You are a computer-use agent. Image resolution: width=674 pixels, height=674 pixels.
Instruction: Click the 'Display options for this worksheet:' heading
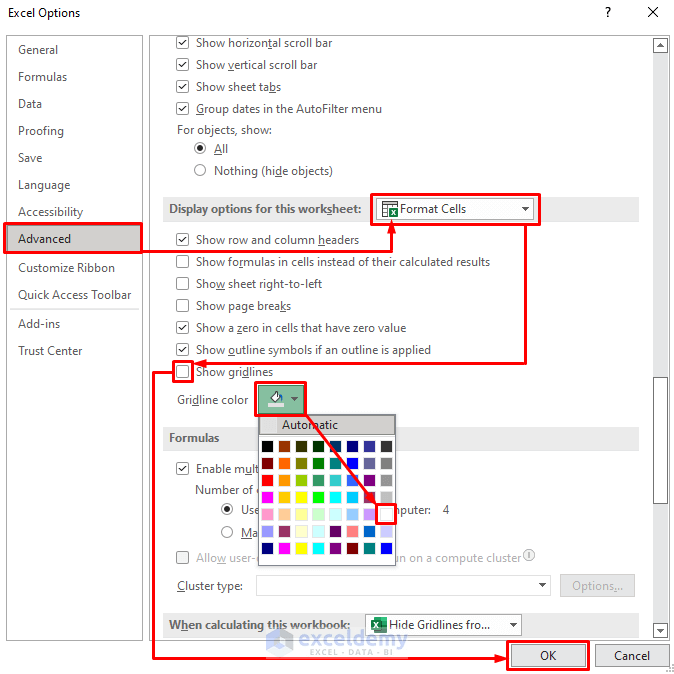tap(265, 209)
